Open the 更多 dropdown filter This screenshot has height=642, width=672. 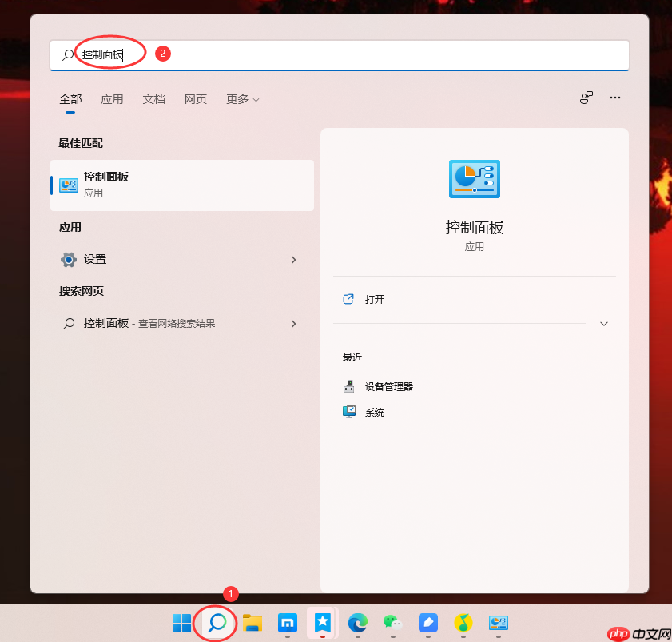pyautogui.click(x=243, y=99)
